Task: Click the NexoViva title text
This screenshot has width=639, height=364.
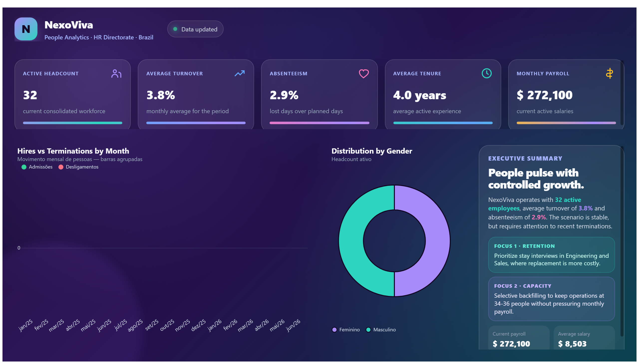Action: (x=69, y=25)
